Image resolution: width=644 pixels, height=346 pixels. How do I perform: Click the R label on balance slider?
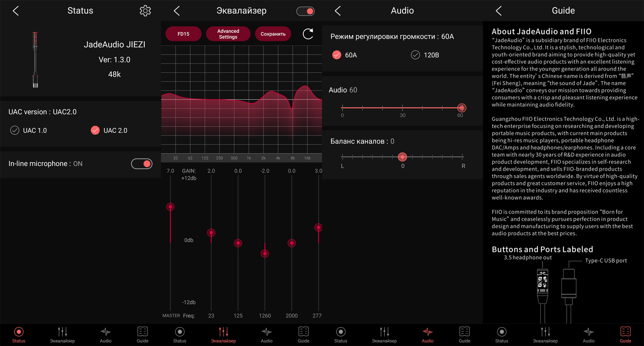463,166
